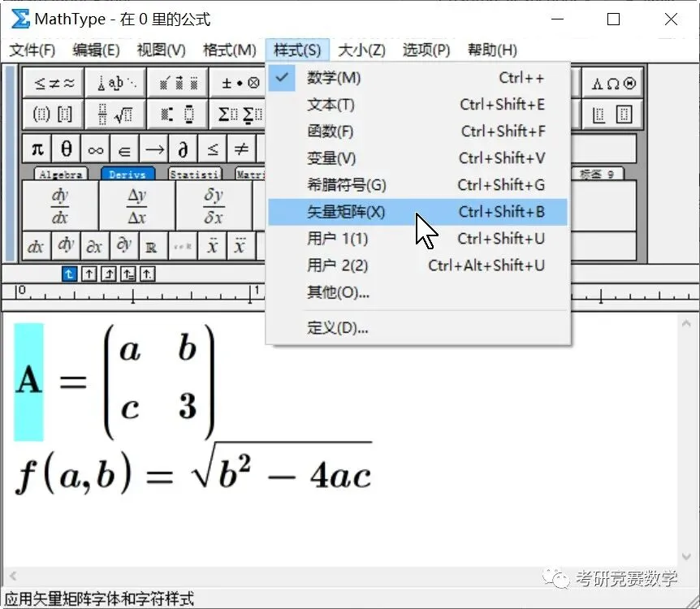Select the right-justified tab stop
700x609 pixels.
109,274
